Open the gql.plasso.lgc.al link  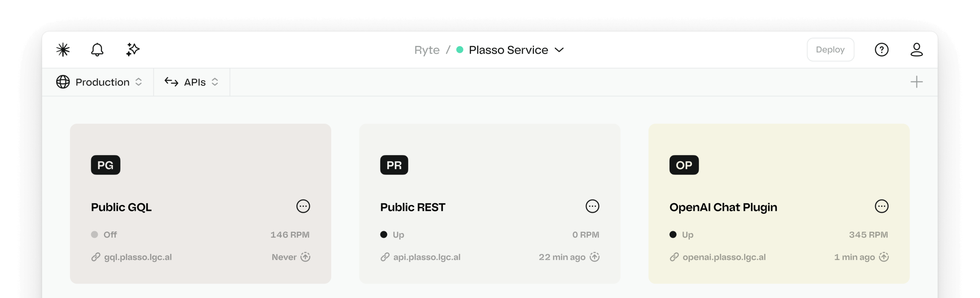click(x=138, y=257)
